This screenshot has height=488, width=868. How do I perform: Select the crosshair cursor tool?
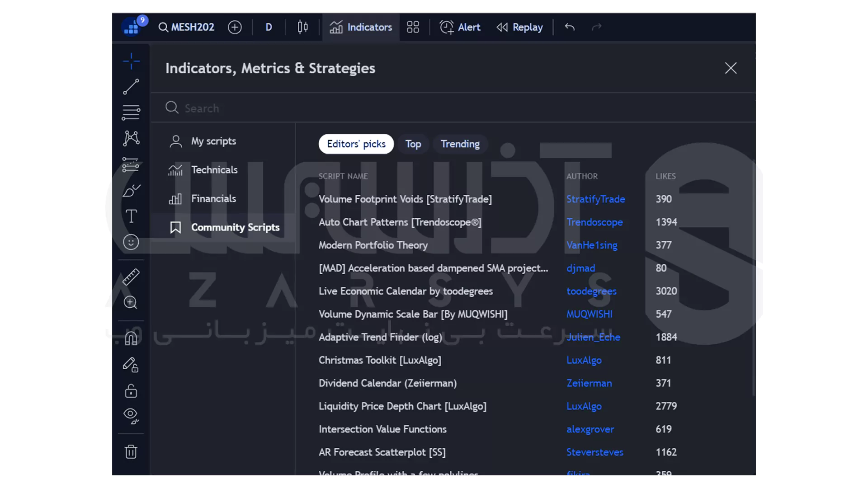(x=131, y=61)
